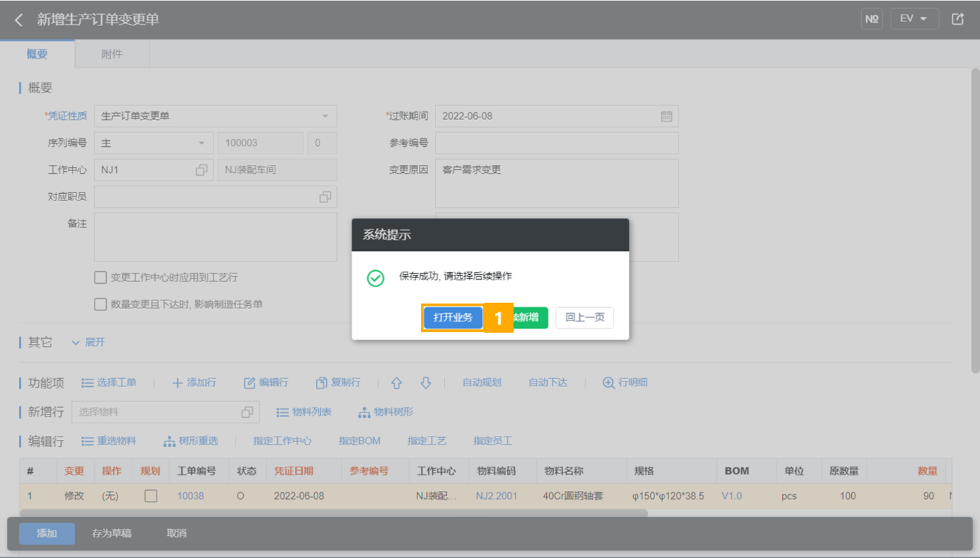The width and height of the screenshot is (980, 558).
Task: Click the move row up arrow
Action: [397, 382]
